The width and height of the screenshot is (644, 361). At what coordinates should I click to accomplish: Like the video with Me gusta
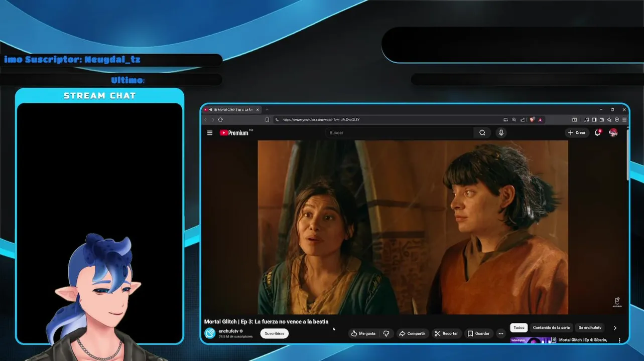(x=364, y=333)
